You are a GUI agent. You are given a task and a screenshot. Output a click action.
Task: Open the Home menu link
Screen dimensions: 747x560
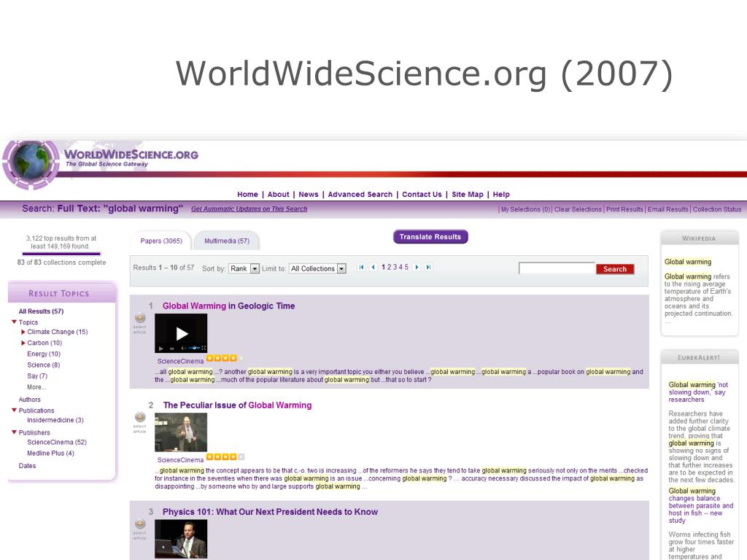tap(248, 194)
